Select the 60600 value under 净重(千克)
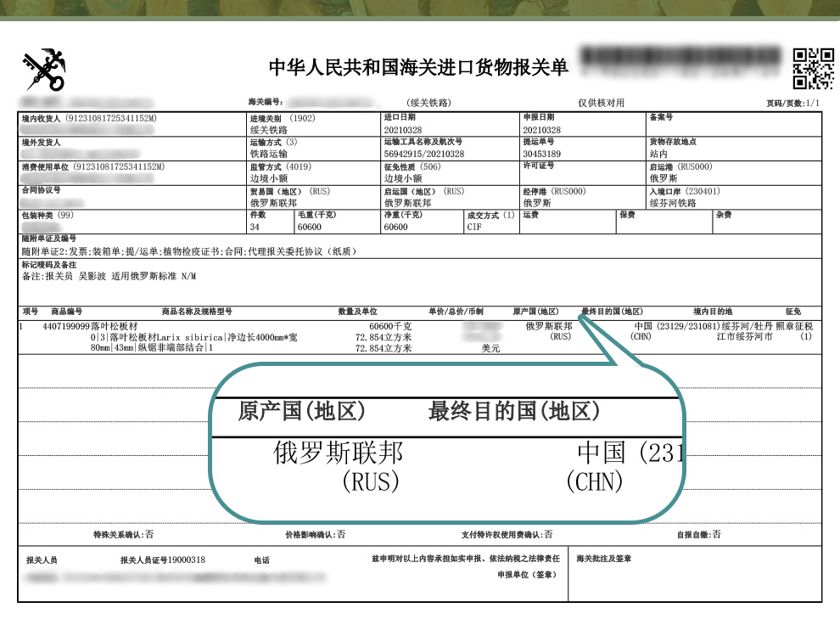Image resolution: width=840 pixels, height=619 pixels. click(396, 228)
